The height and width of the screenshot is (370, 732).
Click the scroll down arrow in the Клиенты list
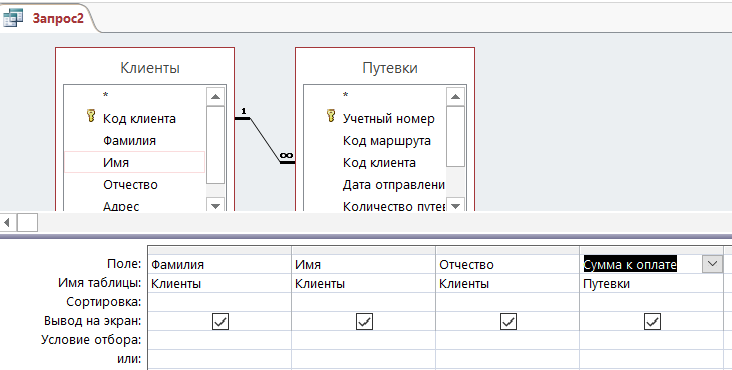(x=215, y=205)
